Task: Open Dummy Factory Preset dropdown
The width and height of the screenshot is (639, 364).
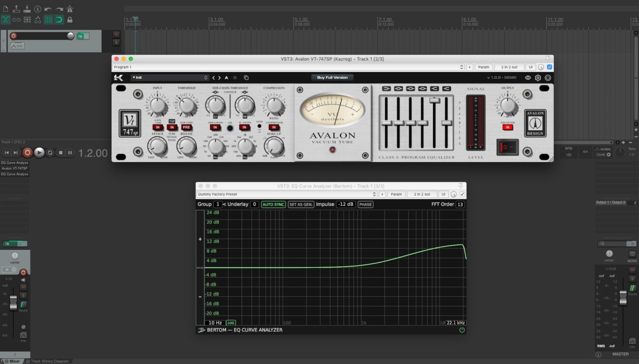Action: 286,194
